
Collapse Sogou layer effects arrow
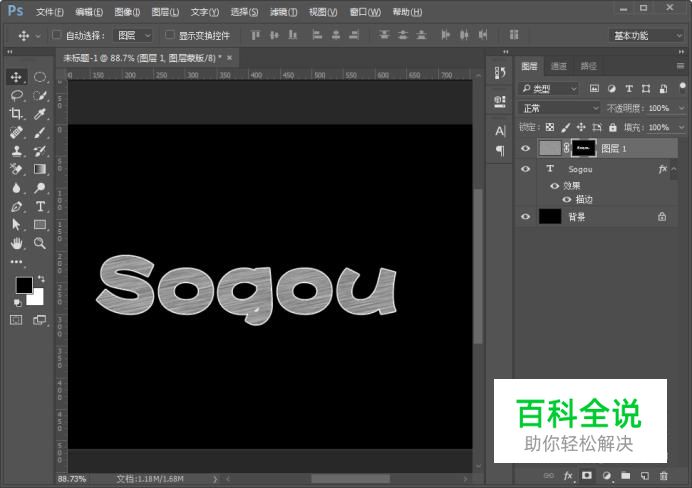(673, 169)
